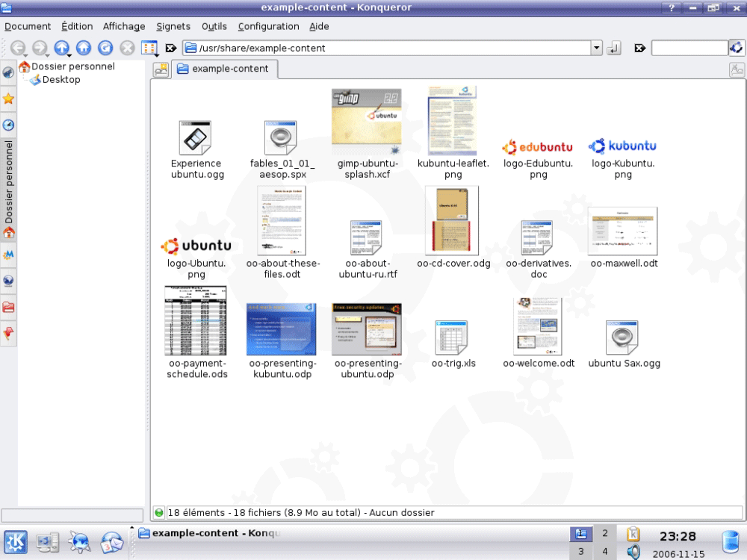Open the topmost sidebar panel icon
The image size is (747, 560).
point(8,73)
